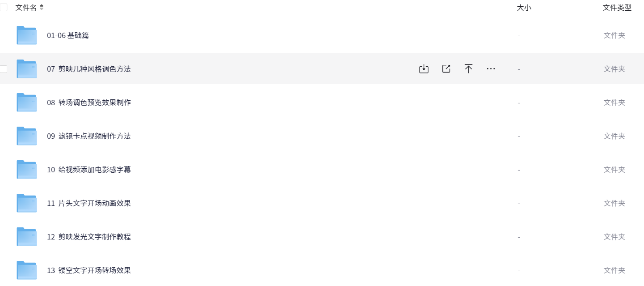Click the share icon for folder 07
Screen dimensions: 644x286
[x=446, y=69]
